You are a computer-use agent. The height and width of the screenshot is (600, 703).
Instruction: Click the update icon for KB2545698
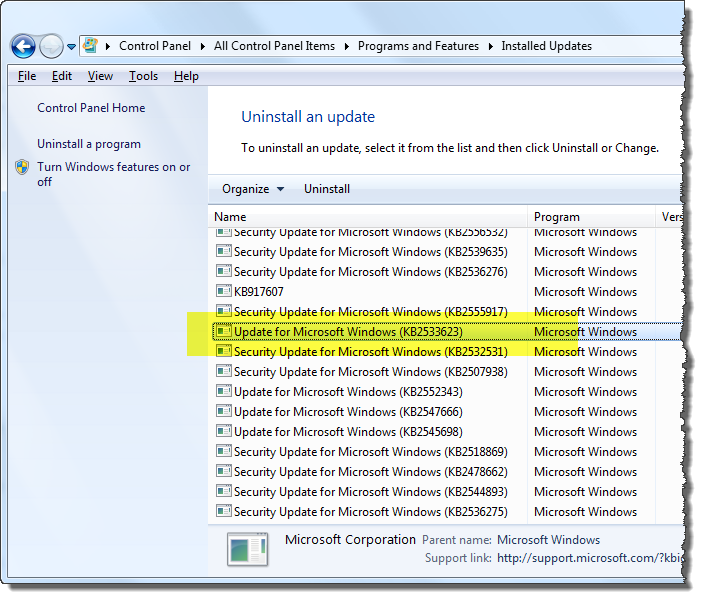point(224,431)
